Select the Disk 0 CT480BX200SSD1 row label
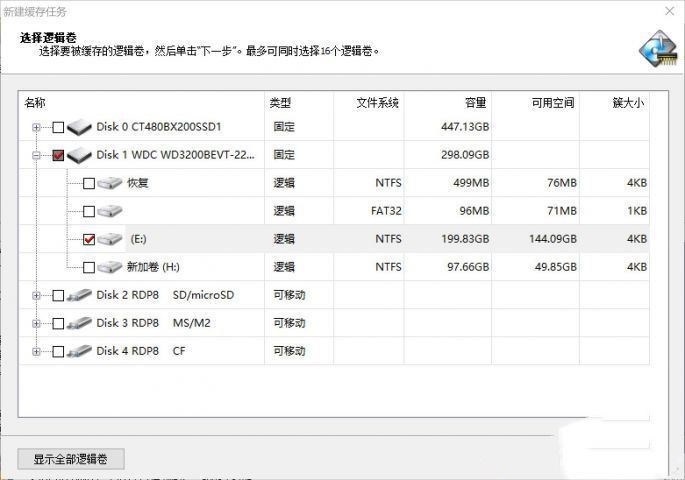 click(x=159, y=127)
